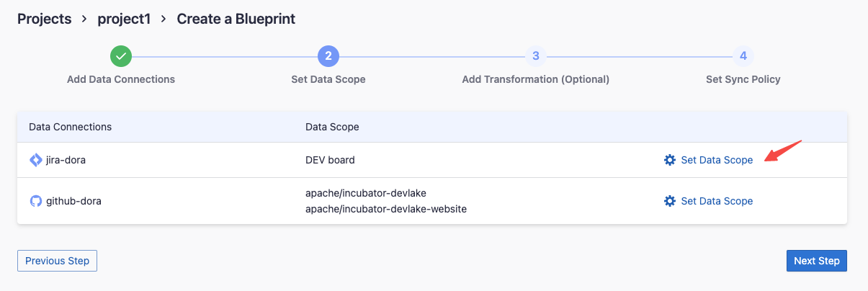
Task: Click the green checkmark step icon
Action: (x=121, y=55)
